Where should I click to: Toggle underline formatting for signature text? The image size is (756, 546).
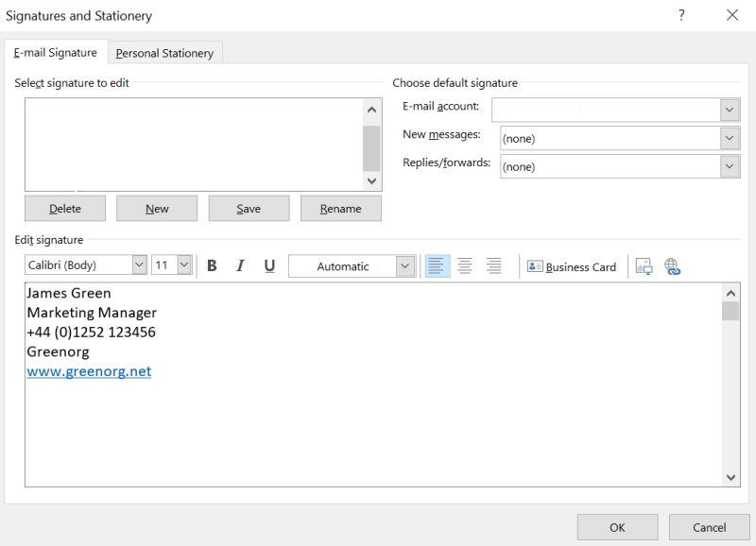[x=269, y=266]
